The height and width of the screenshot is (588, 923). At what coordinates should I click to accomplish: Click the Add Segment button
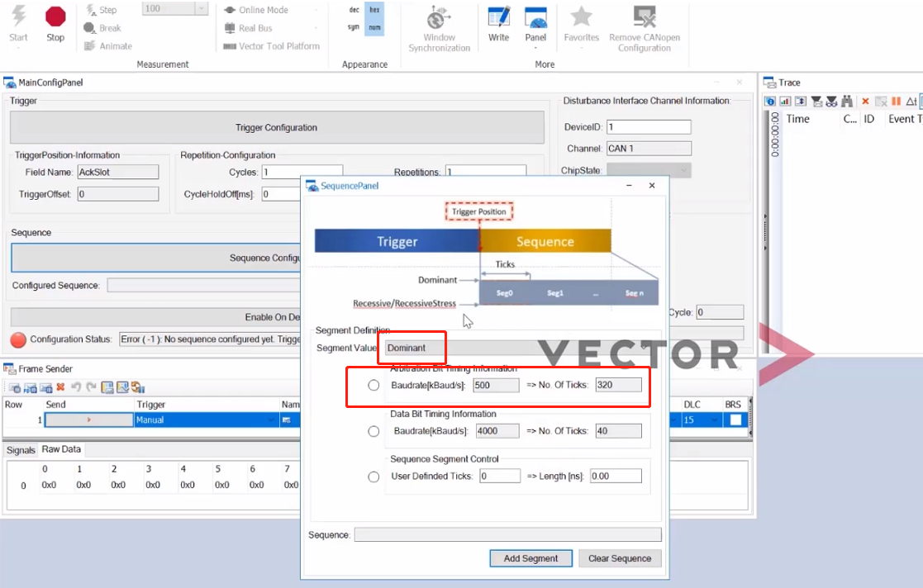[x=531, y=558]
